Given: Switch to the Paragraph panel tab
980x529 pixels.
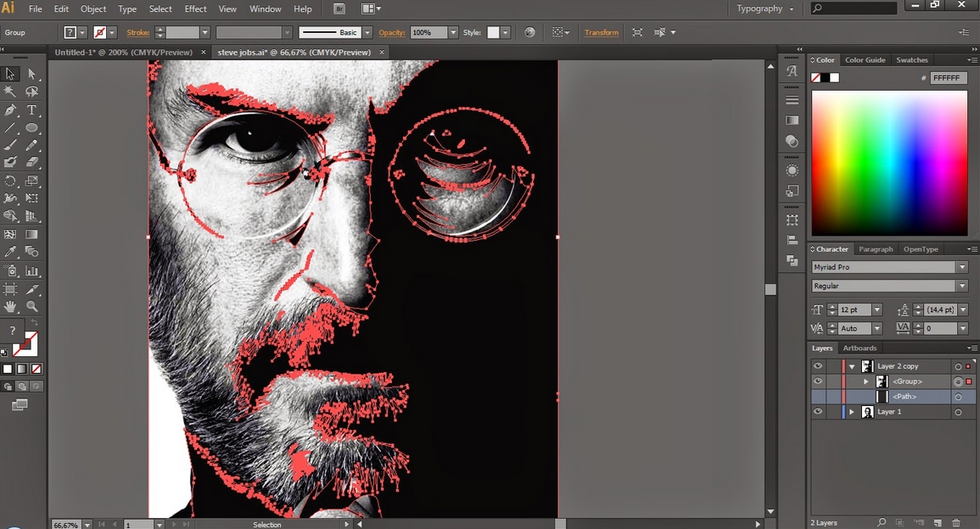Looking at the screenshot, I should [876, 249].
